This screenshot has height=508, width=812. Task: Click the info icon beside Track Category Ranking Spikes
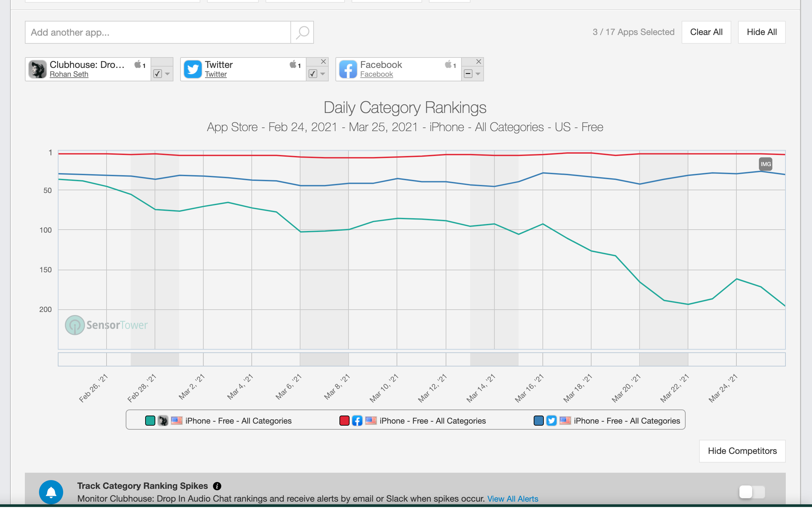[217, 486]
